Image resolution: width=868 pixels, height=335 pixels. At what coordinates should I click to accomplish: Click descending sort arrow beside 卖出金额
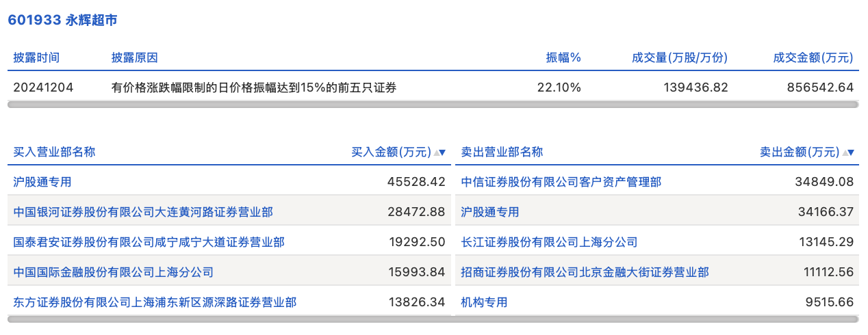(851, 152)
